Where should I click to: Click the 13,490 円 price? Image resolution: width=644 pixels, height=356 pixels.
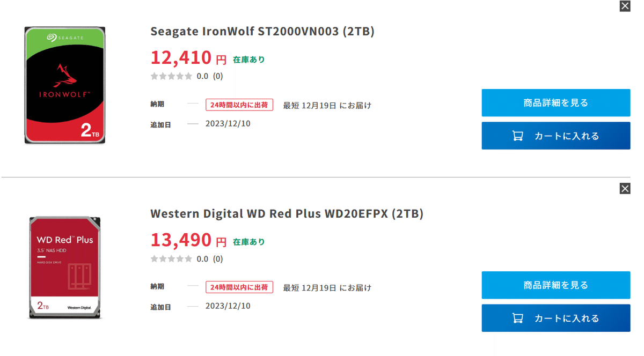tap(188, 239)
